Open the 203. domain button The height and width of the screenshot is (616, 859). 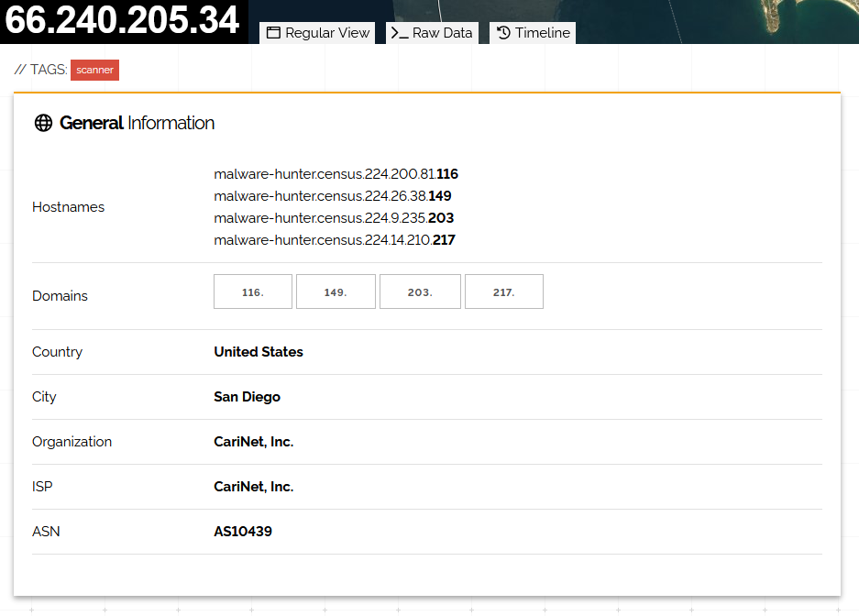tap(420, 291)
